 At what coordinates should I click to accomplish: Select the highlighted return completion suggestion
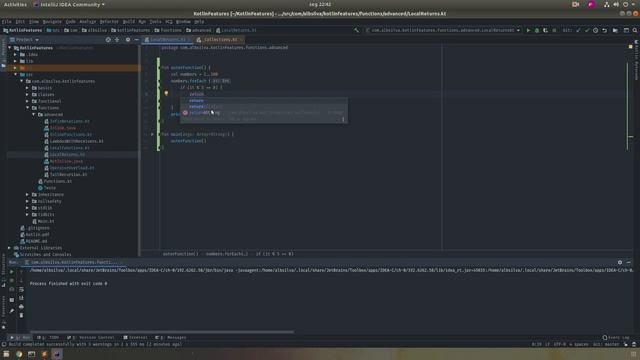pyautogui.click(x=264, y=100)
